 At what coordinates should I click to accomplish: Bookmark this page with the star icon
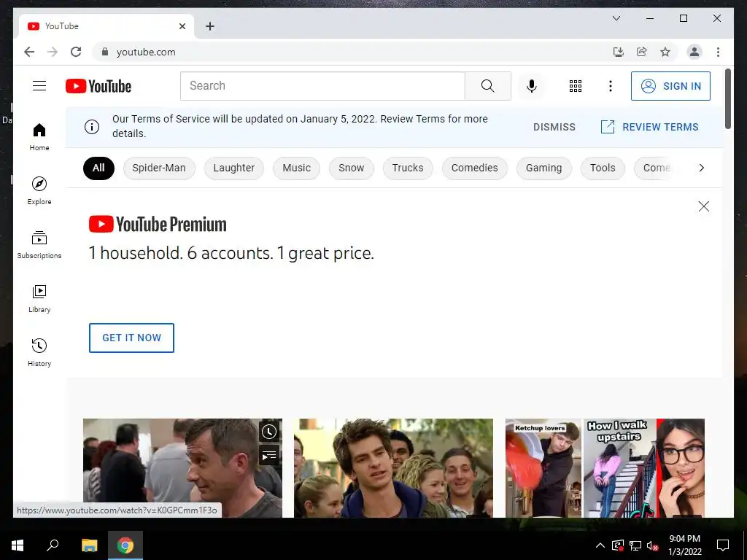[x=665, y=52]
